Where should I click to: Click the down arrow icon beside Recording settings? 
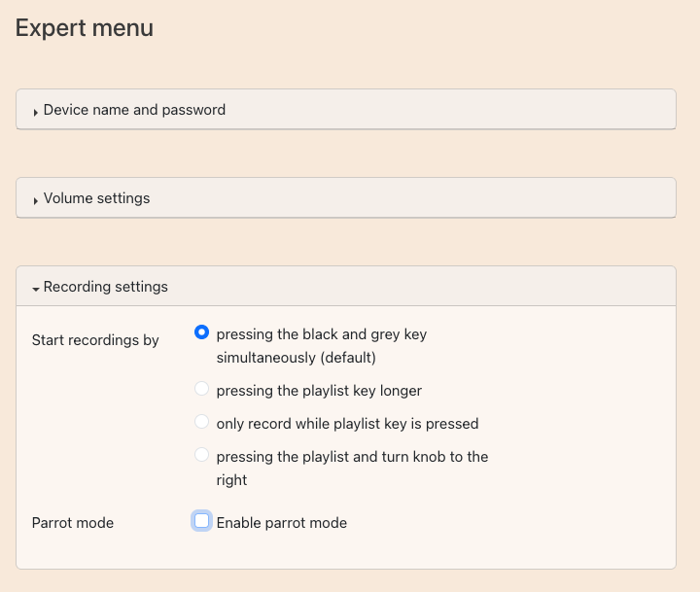point(36,289)
